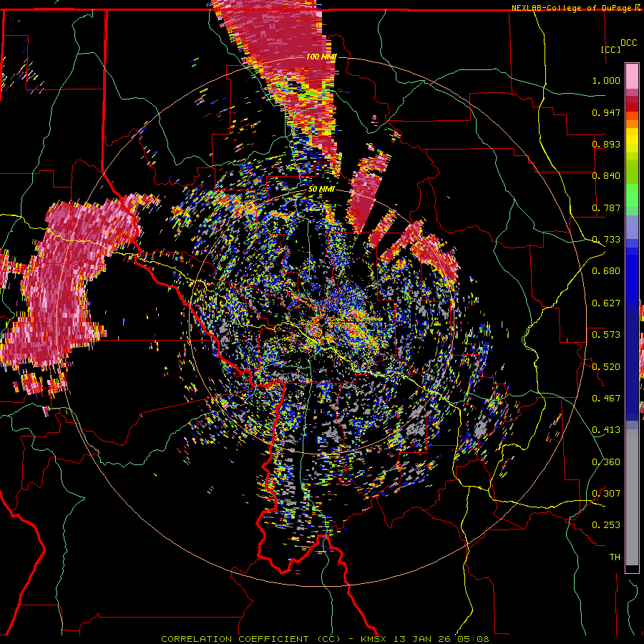Select the 0.733 scale value
Viewport: 644px width, 644px height.
click(x=606, y=240)
